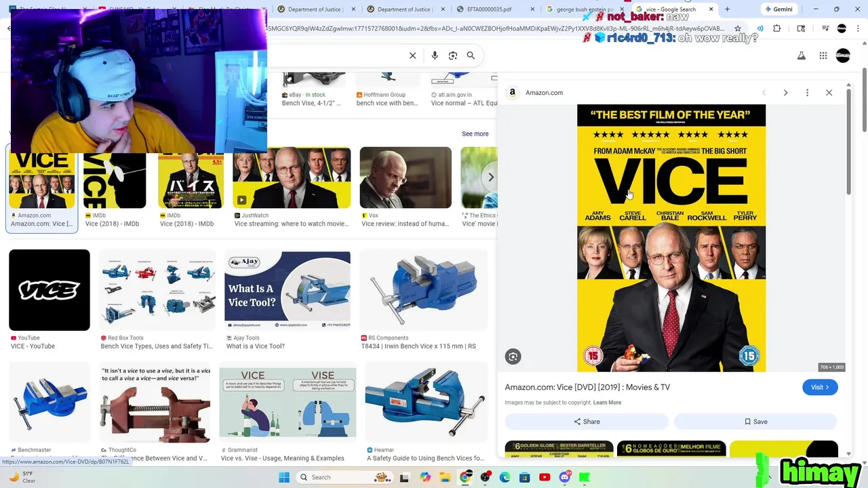Viewport: 868px width, 488px height.
Task: Open the Google account avatar menu
Action: click(843, 56)
